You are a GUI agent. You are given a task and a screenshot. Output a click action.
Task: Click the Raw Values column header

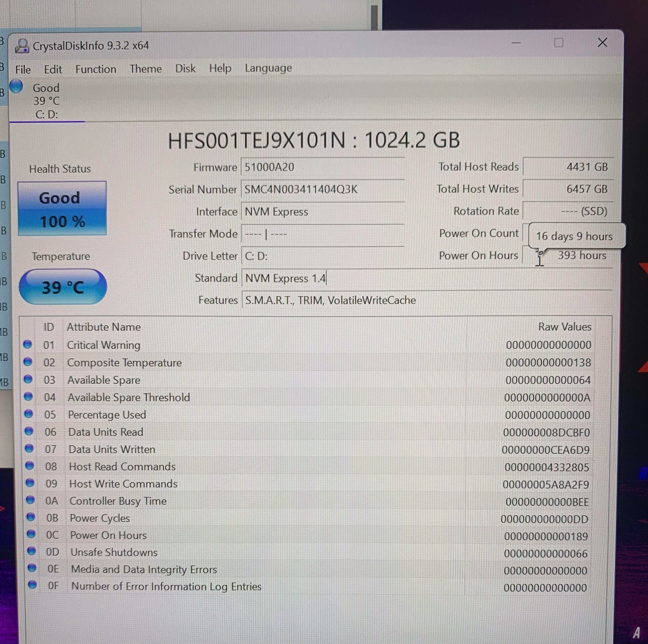coord(565,327)
